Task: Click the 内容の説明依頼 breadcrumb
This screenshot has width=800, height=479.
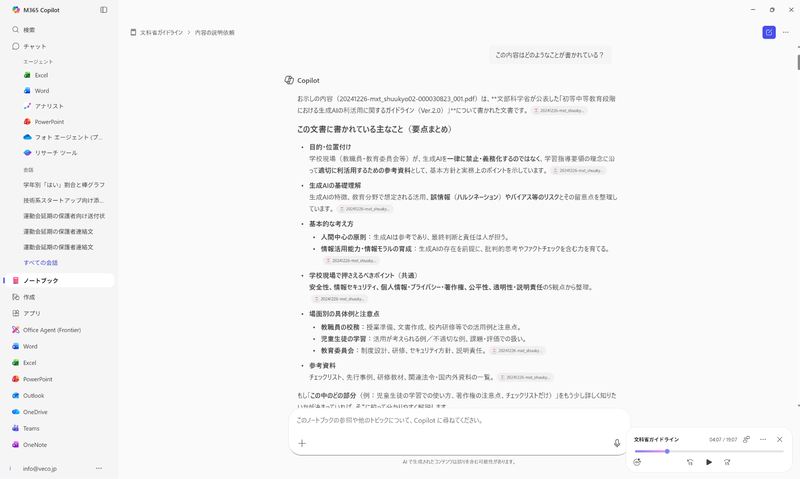Action: [214, 32]
